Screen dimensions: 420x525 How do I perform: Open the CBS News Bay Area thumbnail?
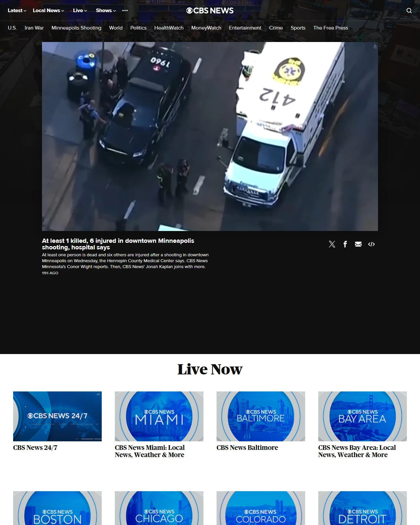coord(363,416)
